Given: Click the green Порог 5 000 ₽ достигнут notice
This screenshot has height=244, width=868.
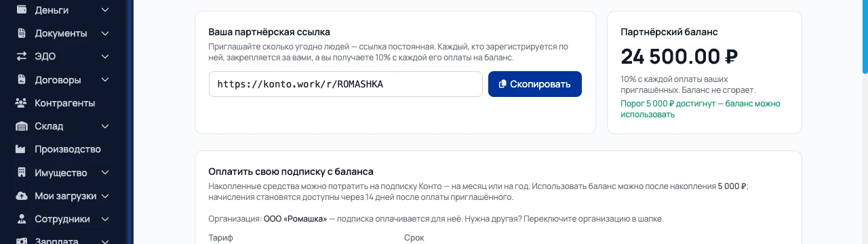Looking at the screenshot, I should [x=701, y=109].
